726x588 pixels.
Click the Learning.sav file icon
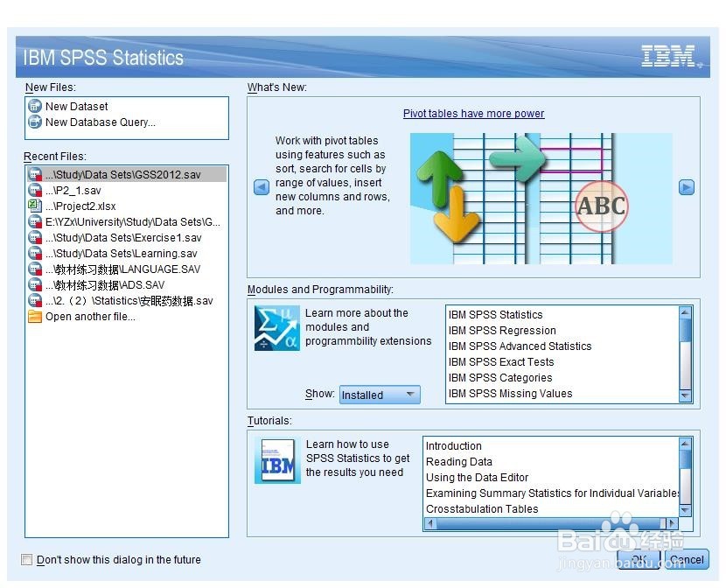[35, 253]
